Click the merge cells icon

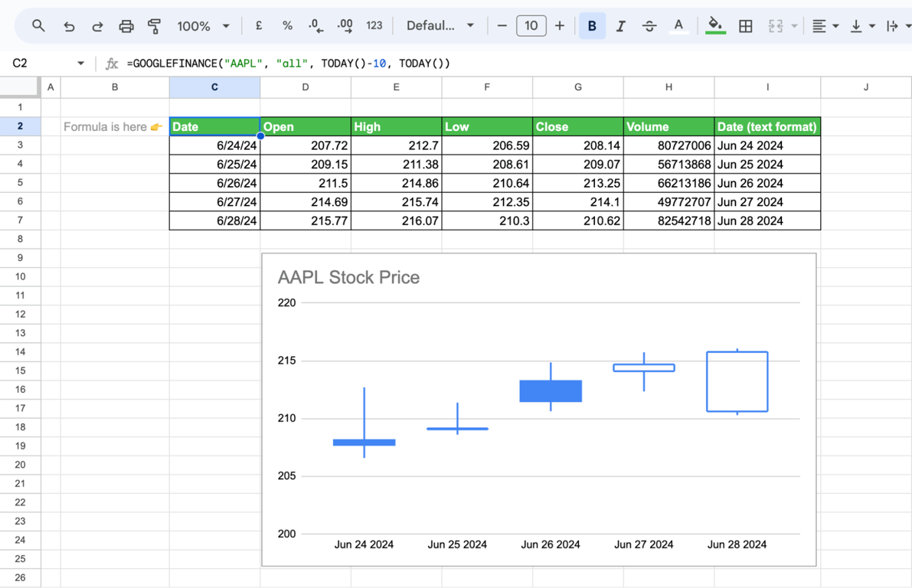(776, 26)
